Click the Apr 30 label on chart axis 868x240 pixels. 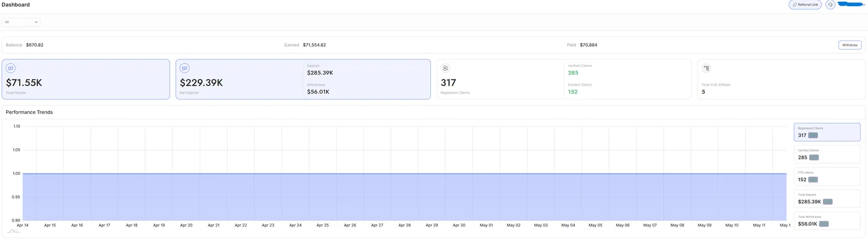coord(459,225)
